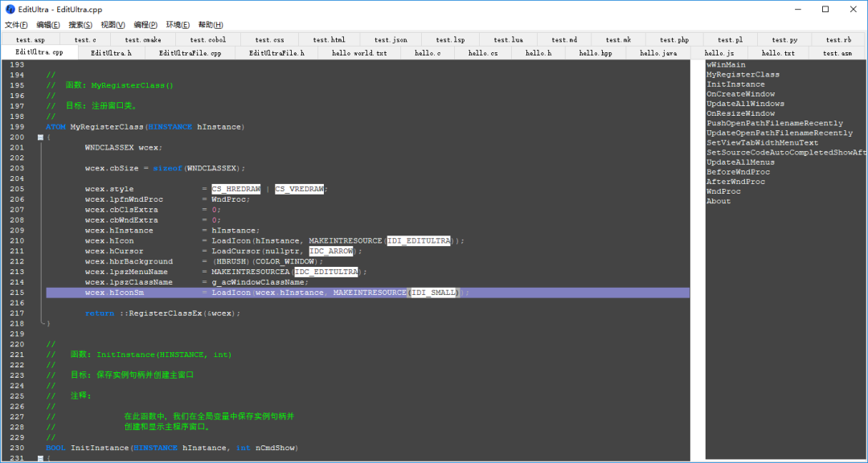Jump to UpdateAllWindows in symbol list
Screen dimensions: 868x463
coord(745,104)
